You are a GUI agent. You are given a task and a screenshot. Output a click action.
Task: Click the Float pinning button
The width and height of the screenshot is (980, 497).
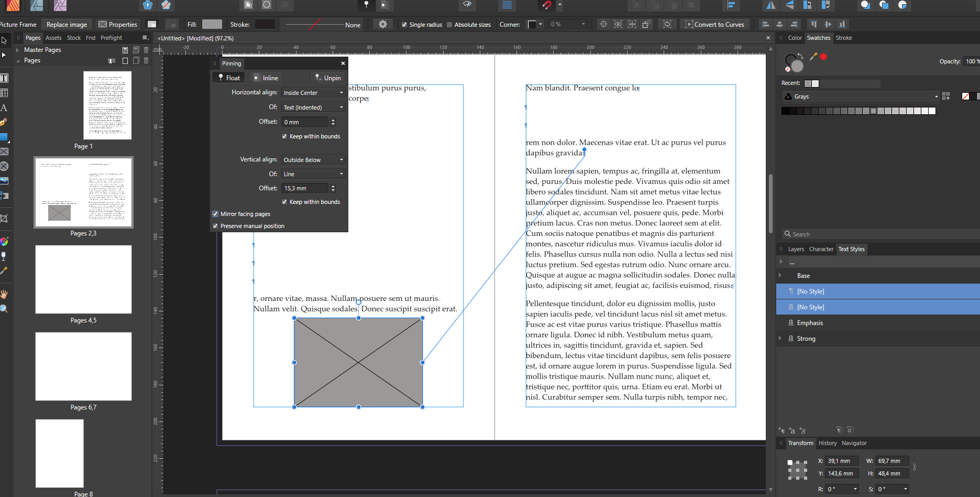[x=229, y=78]
